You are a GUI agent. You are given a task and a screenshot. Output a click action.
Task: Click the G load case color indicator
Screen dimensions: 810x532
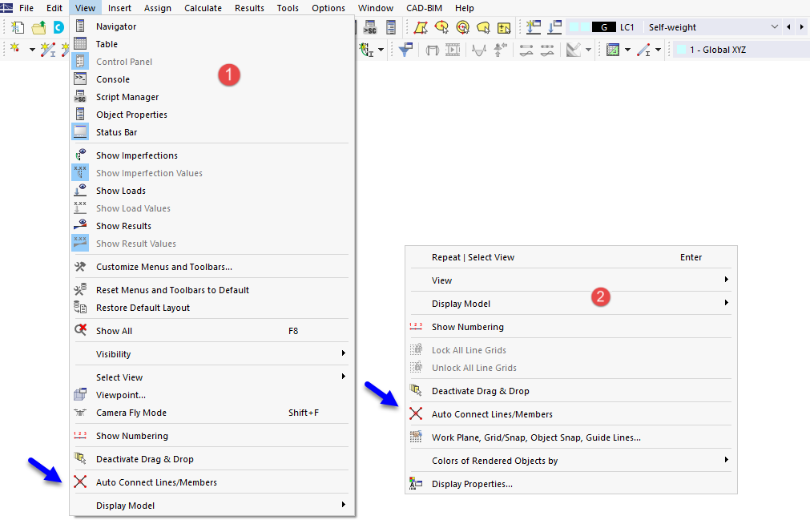(604, 26)
